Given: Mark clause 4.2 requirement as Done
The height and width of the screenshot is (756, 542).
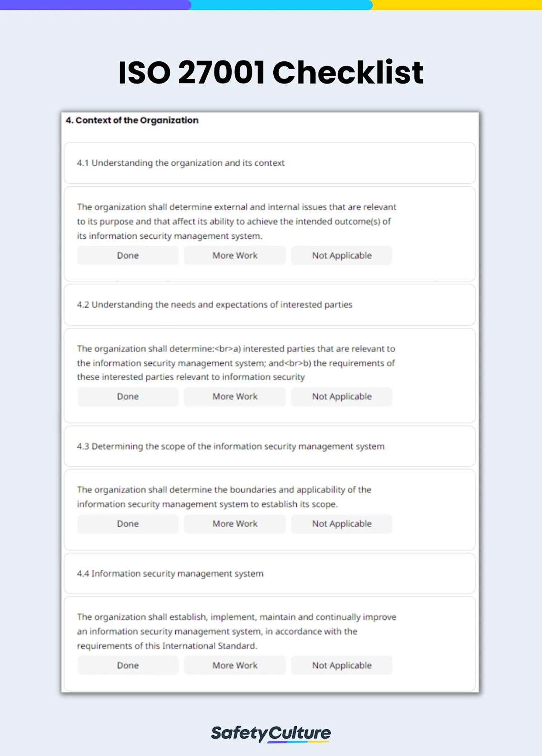Looking at the screenshot, I should click(x=128, y=396).
